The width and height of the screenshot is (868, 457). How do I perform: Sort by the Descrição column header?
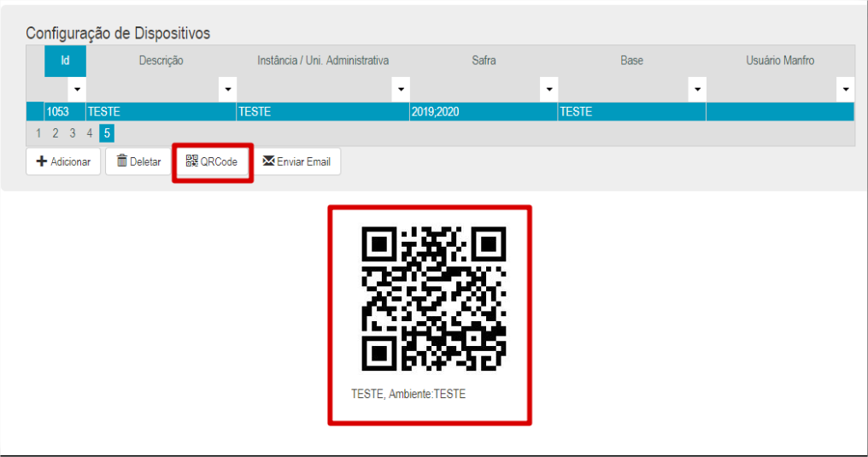[x=161, y=61]
